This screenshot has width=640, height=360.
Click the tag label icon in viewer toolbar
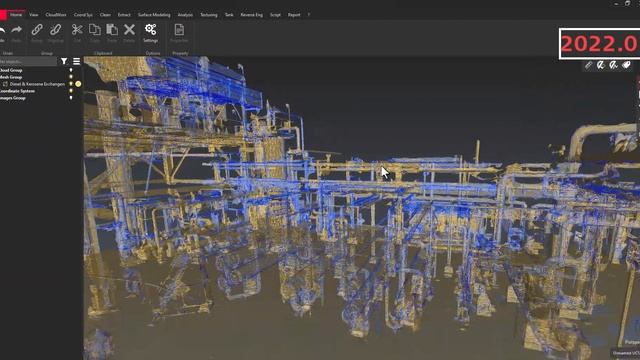626,65
